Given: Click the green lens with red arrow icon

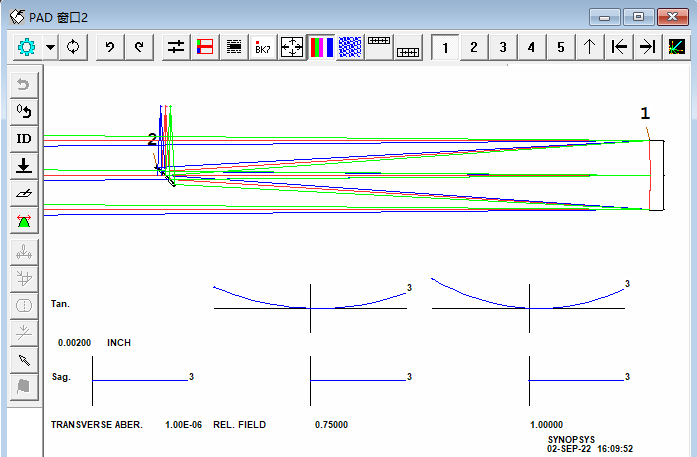Looking at the screenshot, I should point(24,220).
